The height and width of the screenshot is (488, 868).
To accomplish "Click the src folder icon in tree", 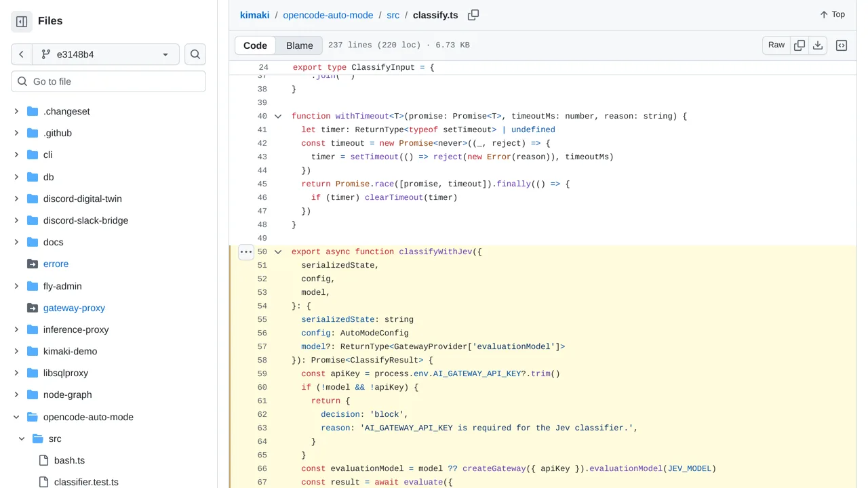I will coord(38,439).
